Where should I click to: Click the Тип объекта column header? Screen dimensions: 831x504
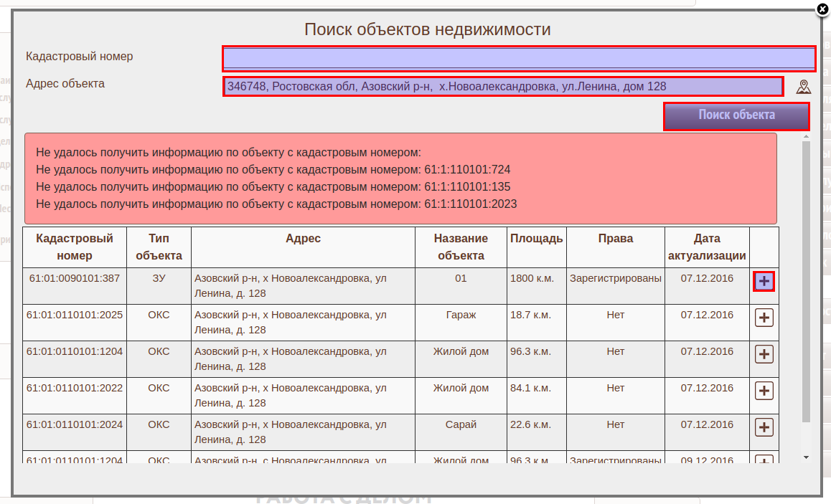(159, 247)
